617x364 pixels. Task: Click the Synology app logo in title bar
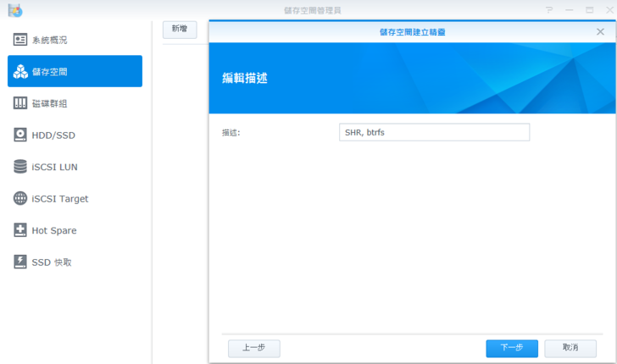[x=14, y=10]
